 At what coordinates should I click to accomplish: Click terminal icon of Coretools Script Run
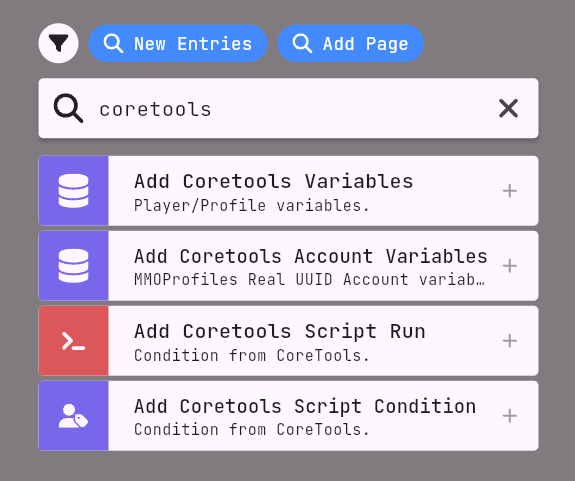click(x=73, y=341)
